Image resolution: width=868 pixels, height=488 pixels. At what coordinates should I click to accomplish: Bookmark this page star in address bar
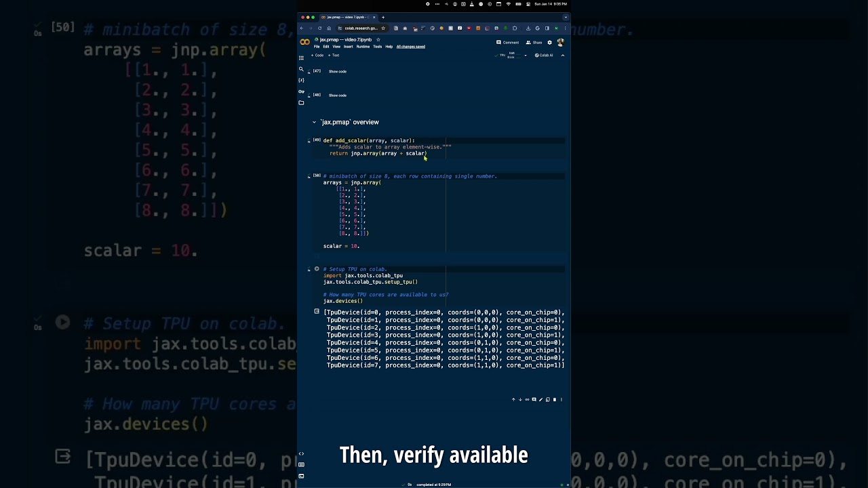pos(383,28)
